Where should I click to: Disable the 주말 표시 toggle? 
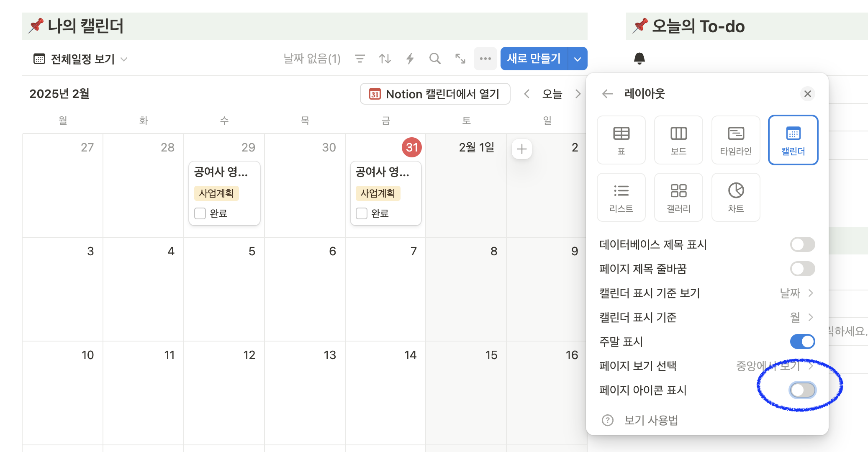click(802, 342)
